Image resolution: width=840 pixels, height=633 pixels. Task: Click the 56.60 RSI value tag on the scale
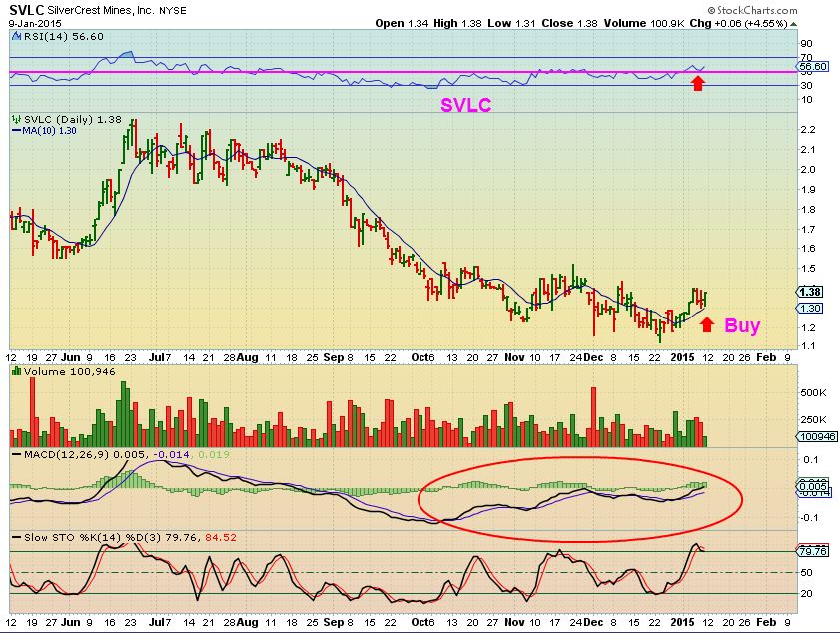click(x=813, y=67)
